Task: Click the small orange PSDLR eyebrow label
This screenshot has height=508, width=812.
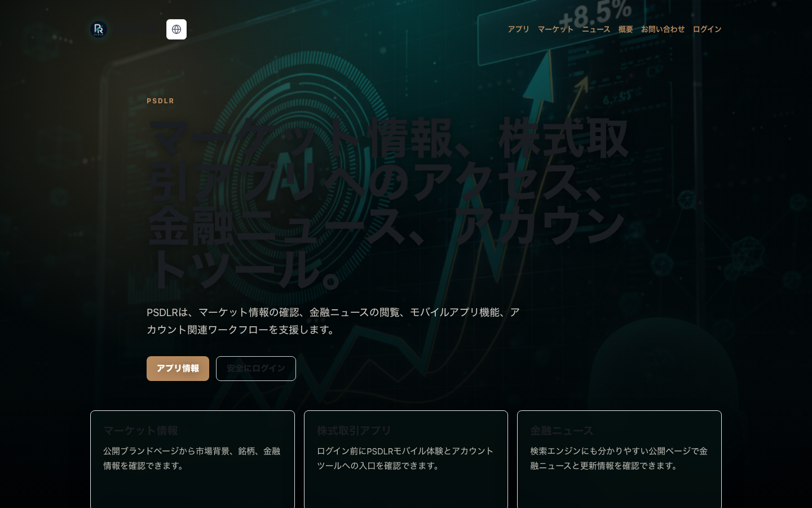Action: 161,101
